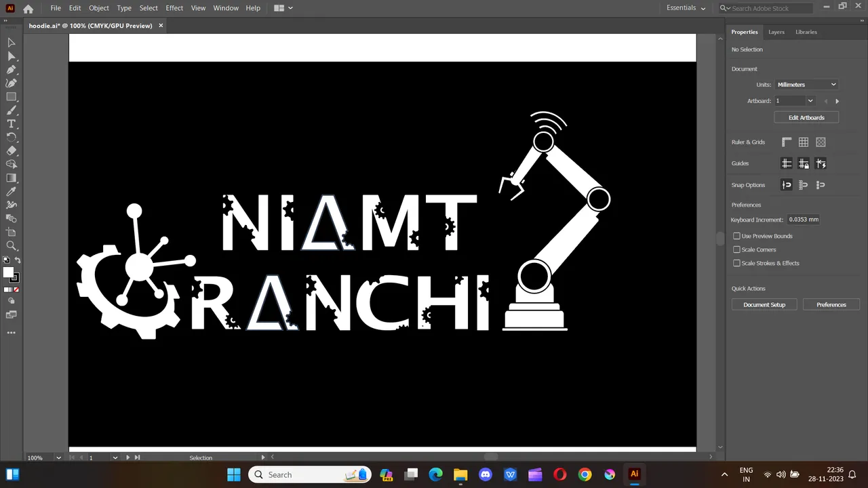Go to Illustrator Home screen
This screenshot has width=868, height=488.
tap(28, 8)
